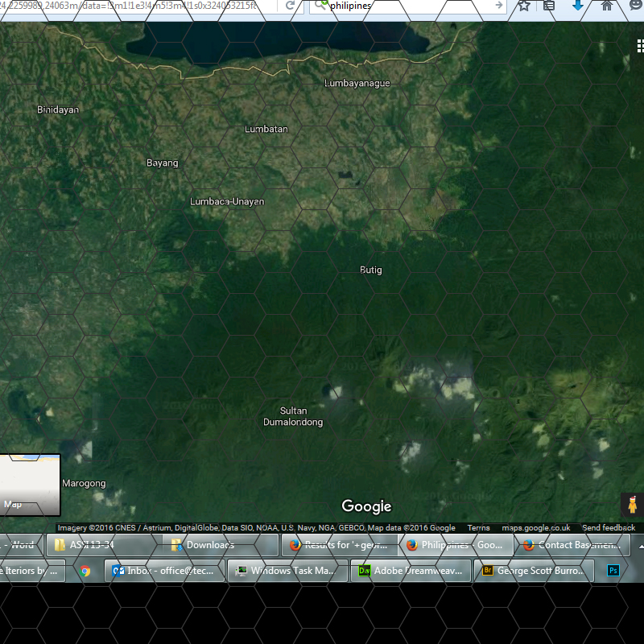Reload the page with the refresh icon
Image resolution: width=644 pixels, height=644 pixels.
[290, 6]
